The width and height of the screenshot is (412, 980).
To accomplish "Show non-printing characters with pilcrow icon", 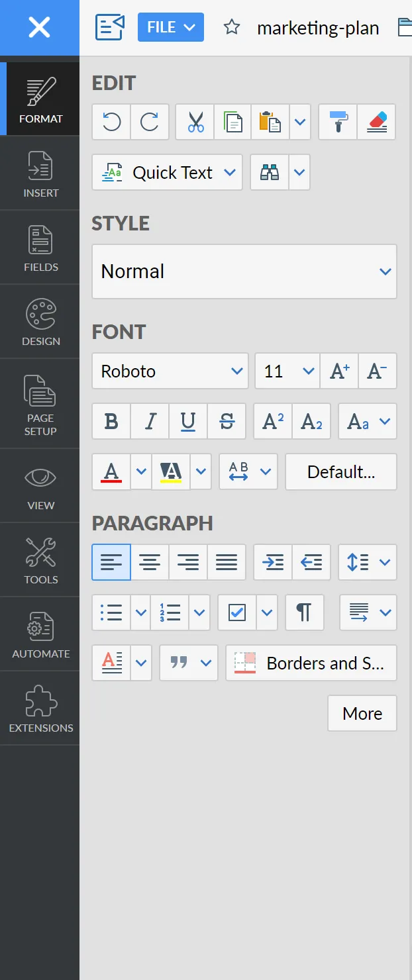I will click(x=304, y=612).
